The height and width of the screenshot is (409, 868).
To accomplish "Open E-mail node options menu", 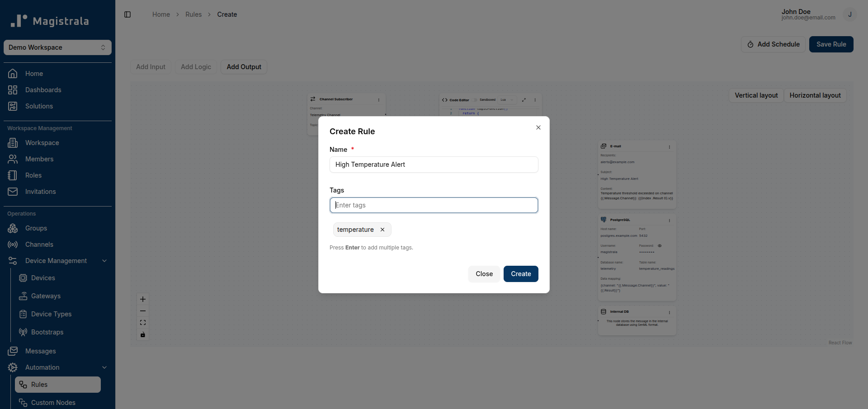I will coord(670,147).
